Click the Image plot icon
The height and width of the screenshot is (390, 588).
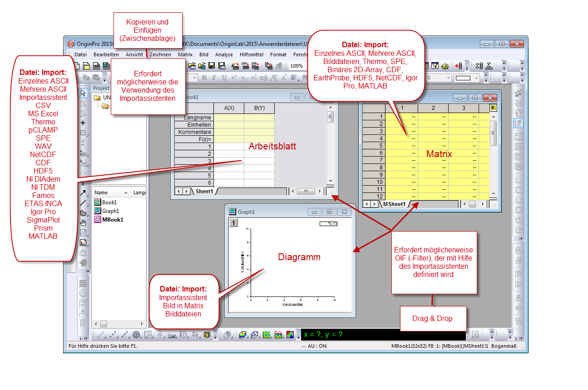[290, 335]
